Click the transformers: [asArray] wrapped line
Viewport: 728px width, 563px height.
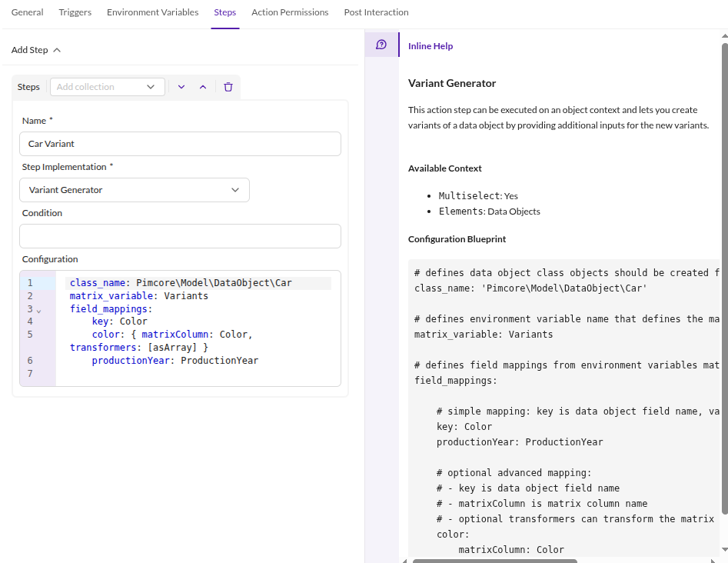click(x=139, y=348)
